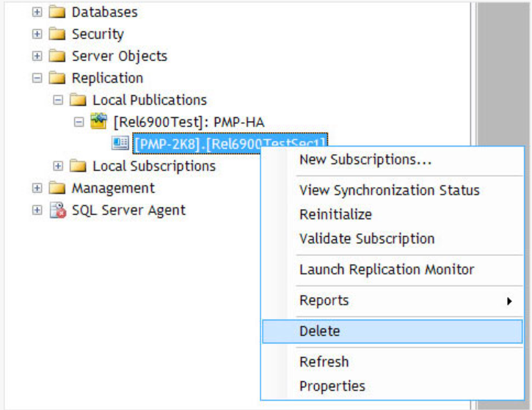The height and width of the screenshot is (410, 532).
Task: Expand the Databases node
Action: [x=37, y=12]
